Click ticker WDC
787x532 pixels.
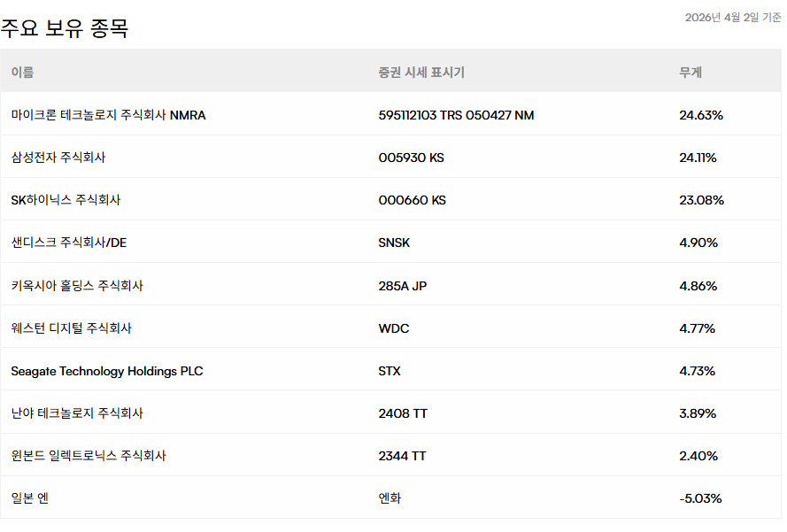tap(394, 328)
